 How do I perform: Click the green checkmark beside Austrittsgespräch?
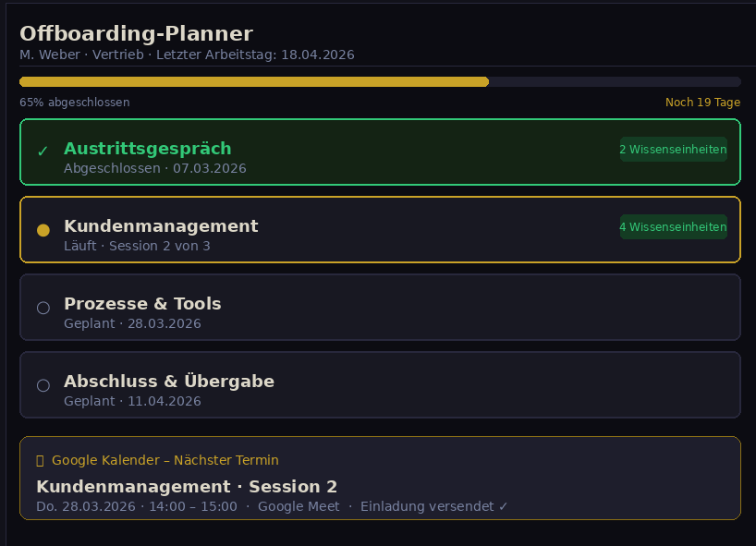click(x=43, y=152)
